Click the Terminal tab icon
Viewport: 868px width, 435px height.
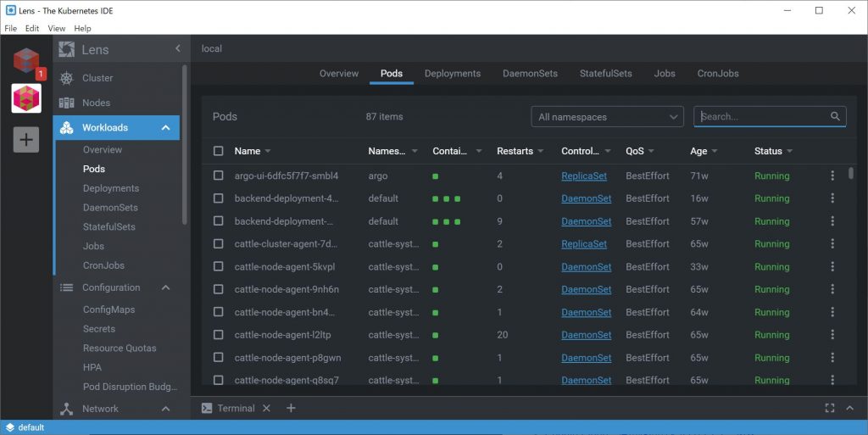click(x=207, y=409)
